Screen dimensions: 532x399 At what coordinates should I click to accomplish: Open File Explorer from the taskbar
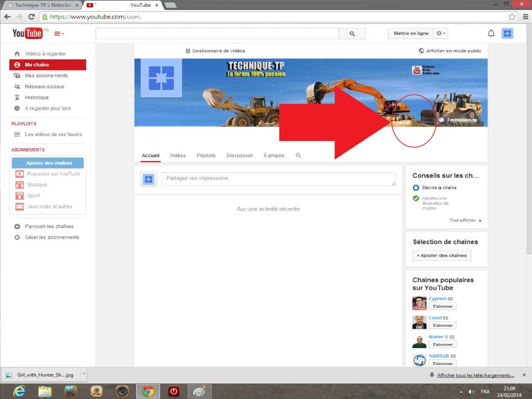pyautogui.click(x=45, y=391)
